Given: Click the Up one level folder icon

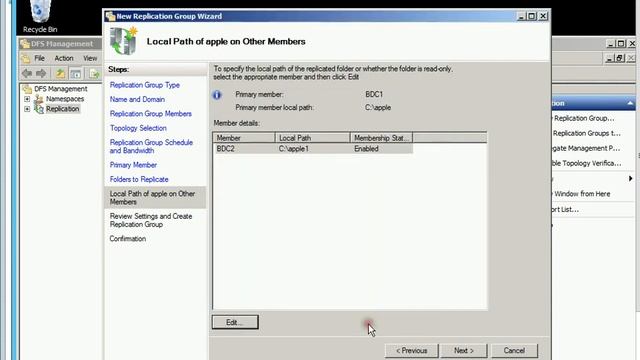Looking at the screenshot, I should point(60,73).
